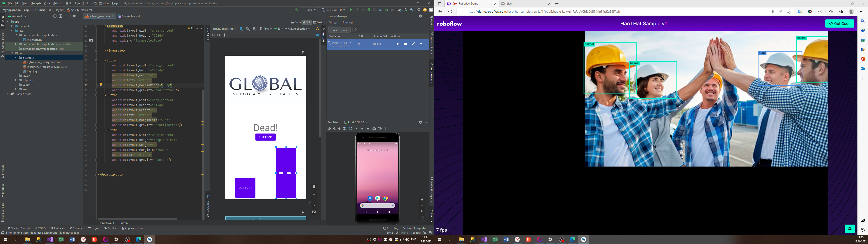Click the emulator power button icon
This screenshot has height=244, width=868.
click(x=330, y=129)
